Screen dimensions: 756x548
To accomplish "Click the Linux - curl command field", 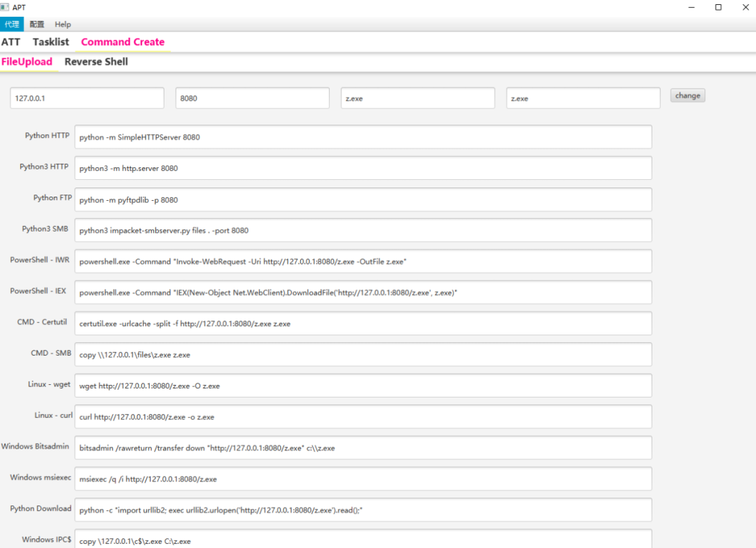I will [363, 417].
